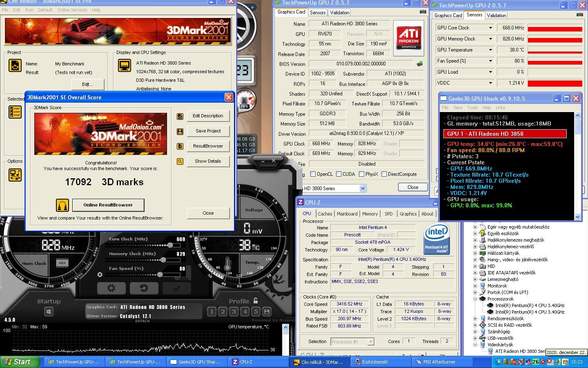Viewport: 588px width, 368px height.
Task: Open Afterburner settings gear button
Action: [x=111, y=288]
